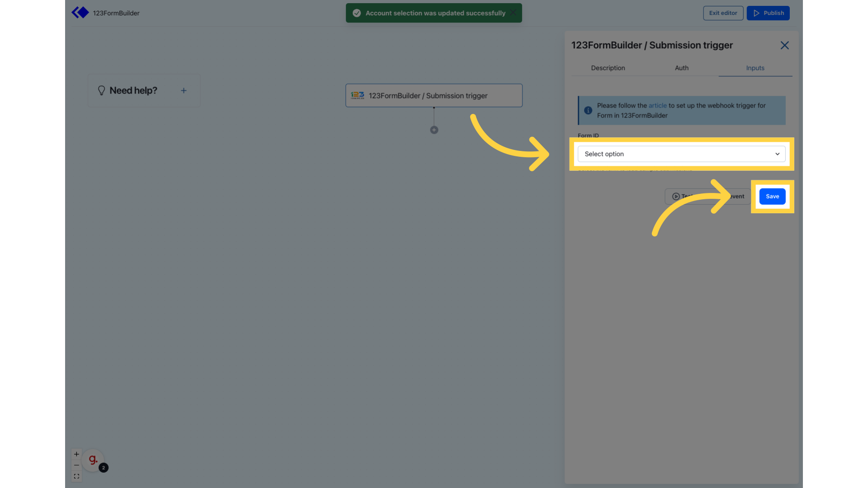Zoom in on the canvas with plus control
This screenshot has height=488, width=868.
pos(76,454)
